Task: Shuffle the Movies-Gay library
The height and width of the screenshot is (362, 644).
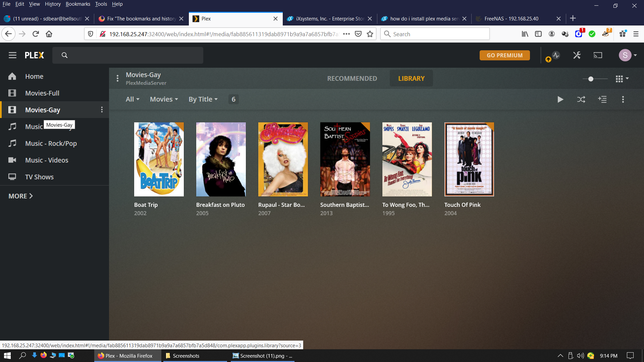Action: [x=581, y=100]
